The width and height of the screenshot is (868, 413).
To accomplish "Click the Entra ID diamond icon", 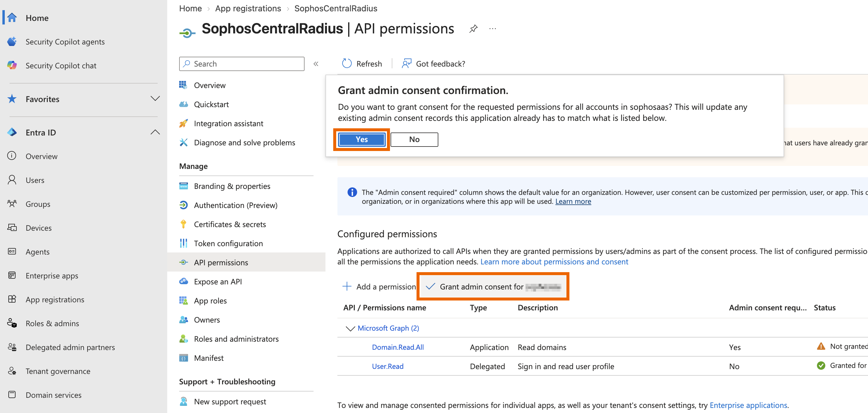I will tap(12, 132).
